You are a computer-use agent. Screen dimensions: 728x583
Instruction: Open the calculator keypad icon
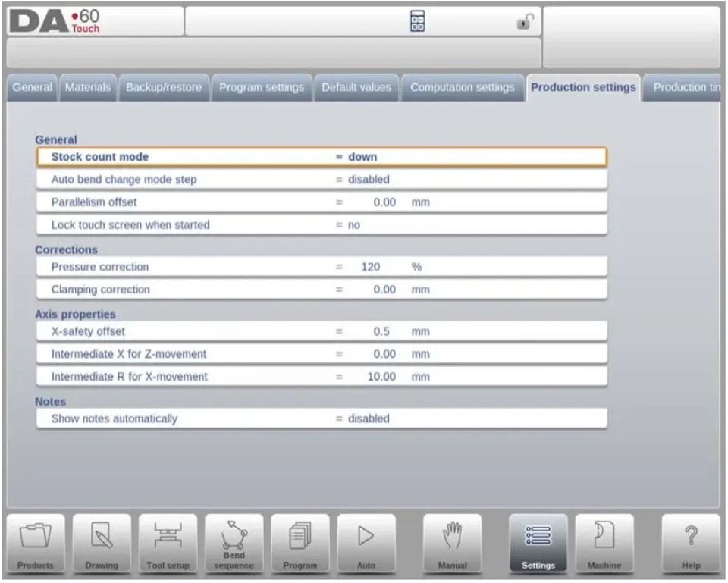pos(417,21)
